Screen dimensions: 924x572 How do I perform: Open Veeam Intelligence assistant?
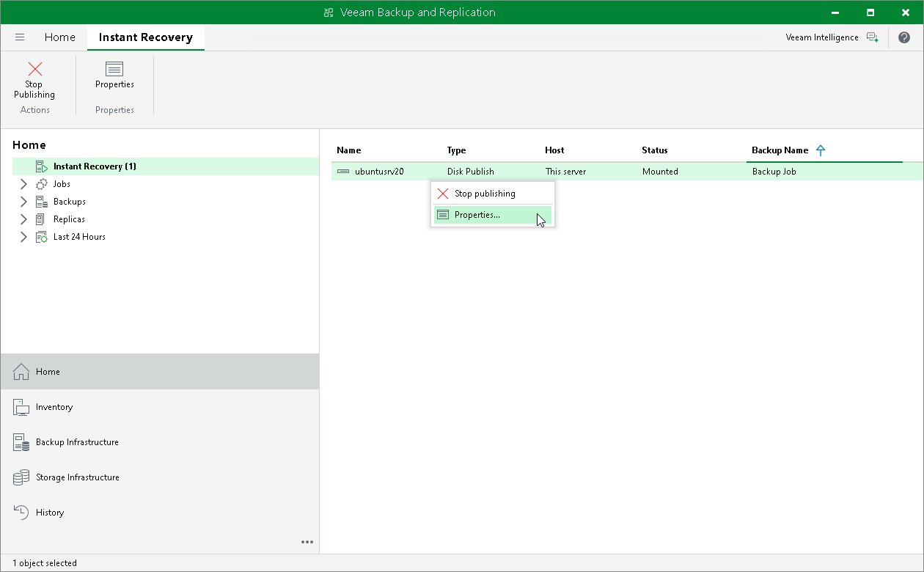pos(822,37)
